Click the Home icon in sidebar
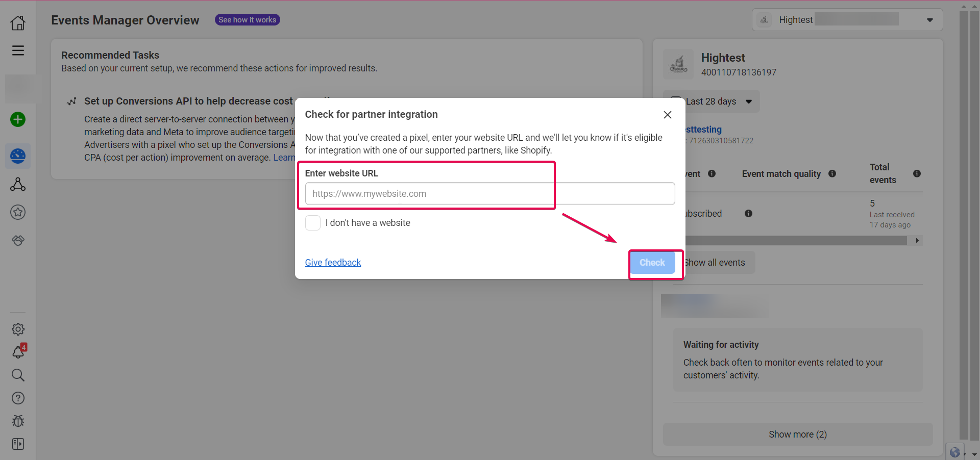This screenshot has height=460, width=980. (18, 23)
